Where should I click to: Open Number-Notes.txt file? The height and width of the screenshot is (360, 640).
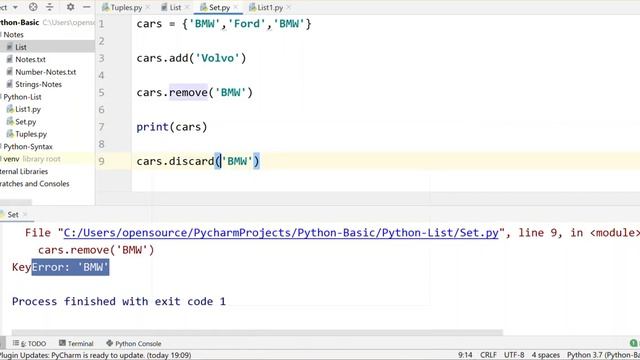[45, 72]
